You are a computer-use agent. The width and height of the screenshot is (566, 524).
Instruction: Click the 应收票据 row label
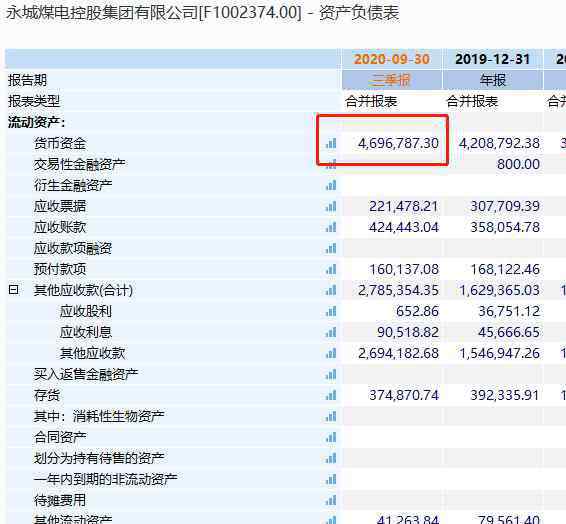pyautogui.click(x=60, y=206)
